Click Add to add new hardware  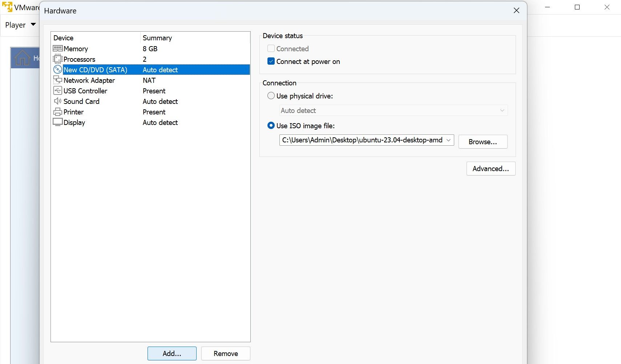tap(172, 353)
